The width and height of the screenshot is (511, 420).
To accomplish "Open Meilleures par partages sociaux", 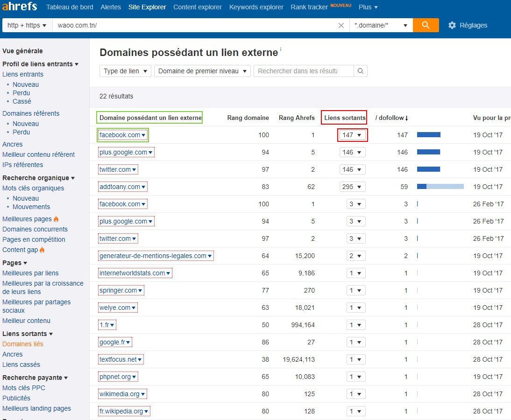I will point(36,306).
